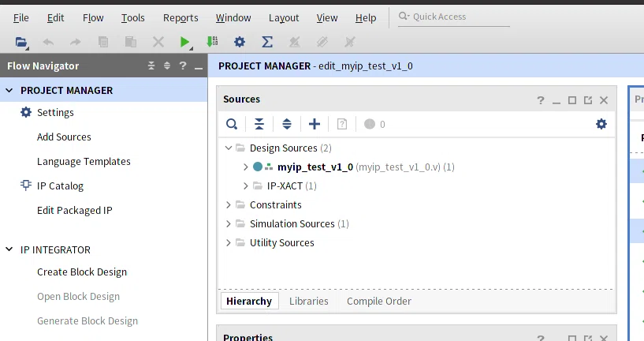Expand the Utility Sources folder
The image size is (644, 341).
point(229,242)
